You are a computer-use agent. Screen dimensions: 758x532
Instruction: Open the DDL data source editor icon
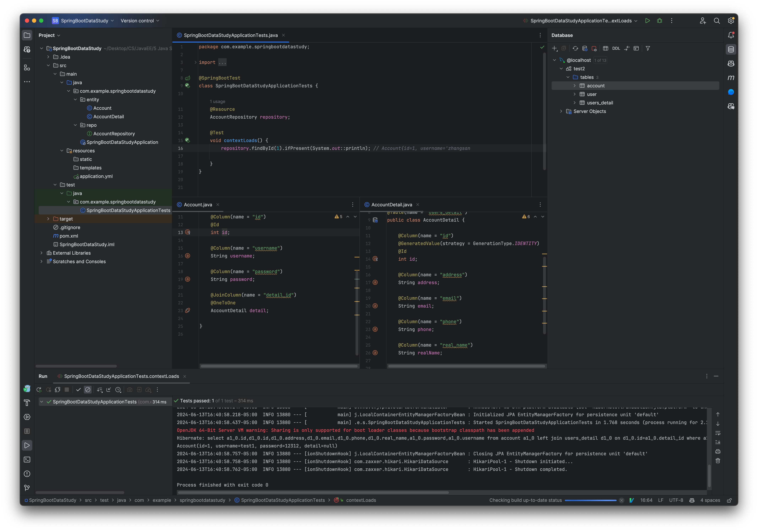[616, 48]
